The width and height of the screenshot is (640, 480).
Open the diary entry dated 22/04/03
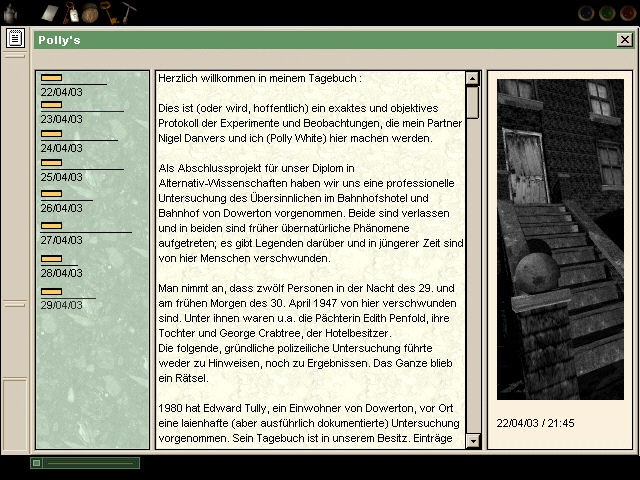tap(61, 91)
